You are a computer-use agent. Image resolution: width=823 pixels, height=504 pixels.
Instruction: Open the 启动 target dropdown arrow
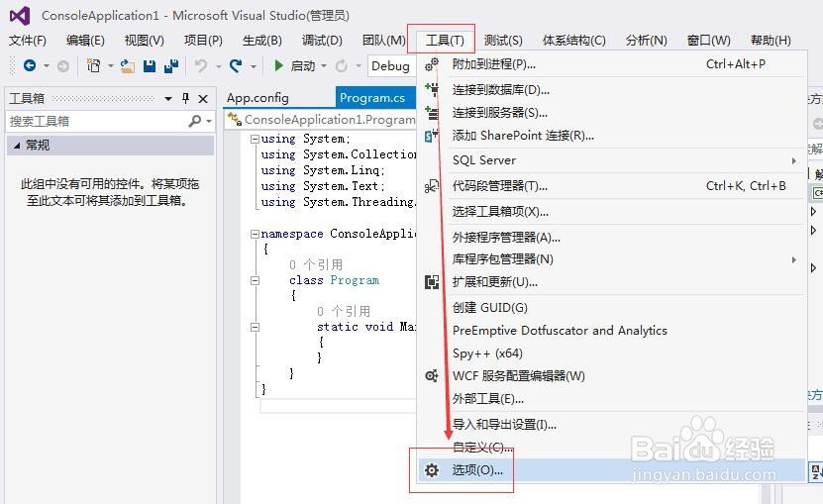pos(324,66)
